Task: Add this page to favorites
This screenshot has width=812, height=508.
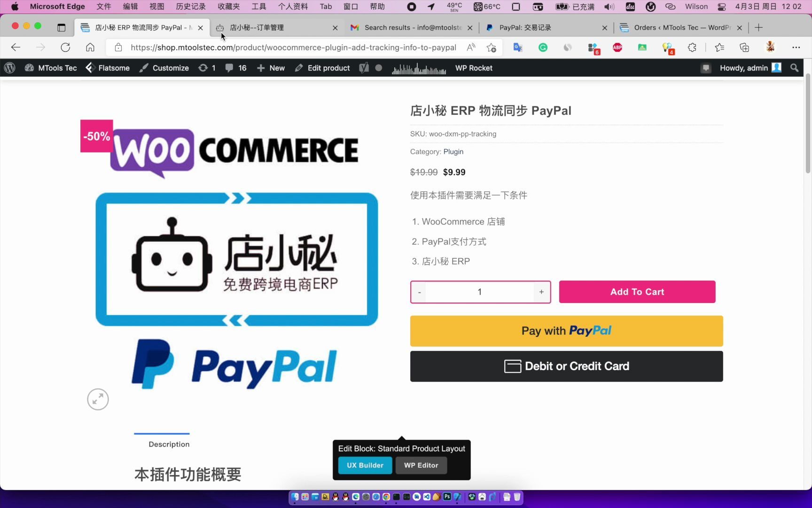Action: (x=492, y=47)
